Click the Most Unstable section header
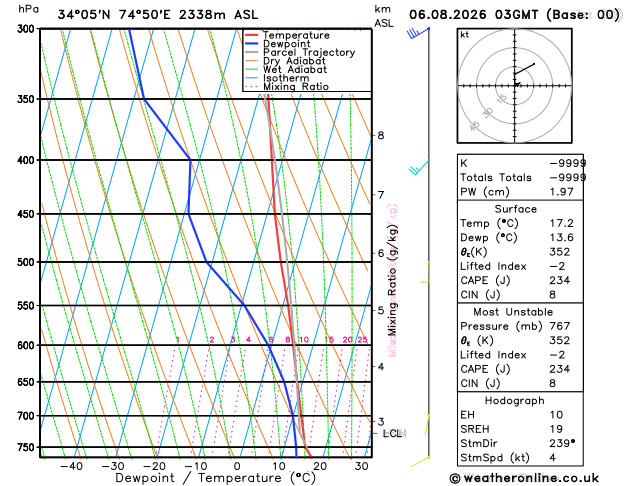629x486 pixels. tap(513, 312)
